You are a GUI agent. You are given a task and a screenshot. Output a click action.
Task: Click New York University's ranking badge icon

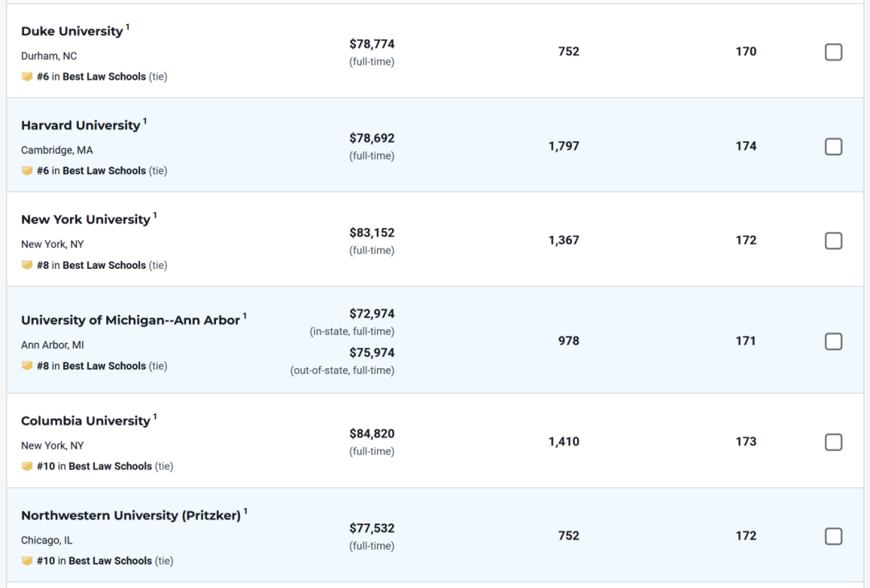click(x=27, y=265)
